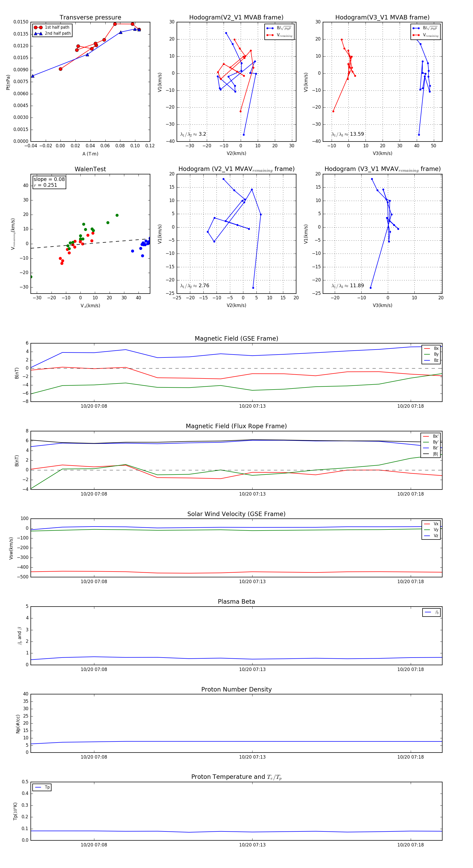Click the 'Vsw(km/s)' axis label
The height and width of the screenshot is (868, 473).
pos(11,548)
